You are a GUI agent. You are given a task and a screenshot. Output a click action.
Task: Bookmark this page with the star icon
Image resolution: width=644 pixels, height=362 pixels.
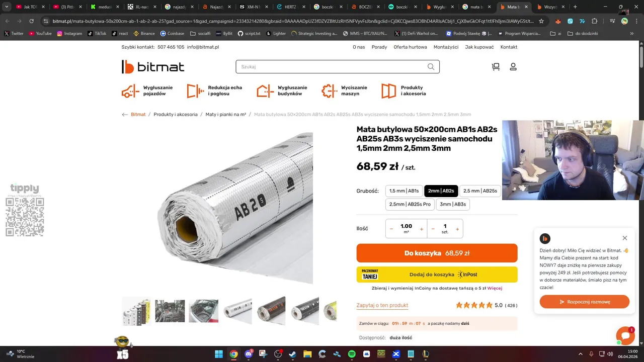coord(541,21)
